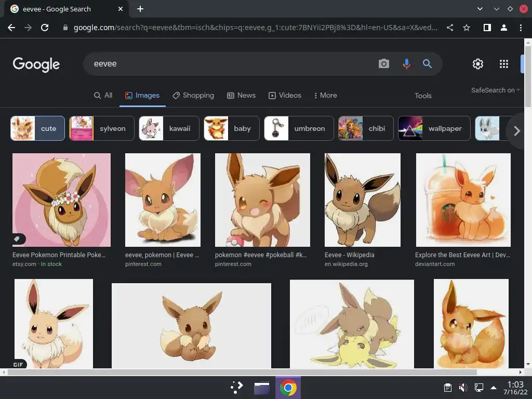Image resolution: width=532 pixels, height=399 pixels.
Task: View site information lock icon
Action: click(x=65, y=28)
